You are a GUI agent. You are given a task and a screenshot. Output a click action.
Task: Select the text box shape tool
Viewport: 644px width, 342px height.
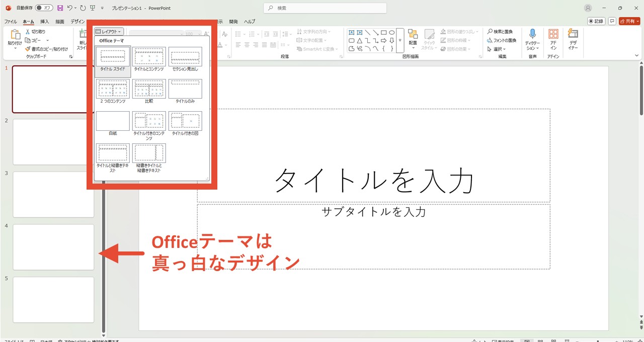pos(351,33)
